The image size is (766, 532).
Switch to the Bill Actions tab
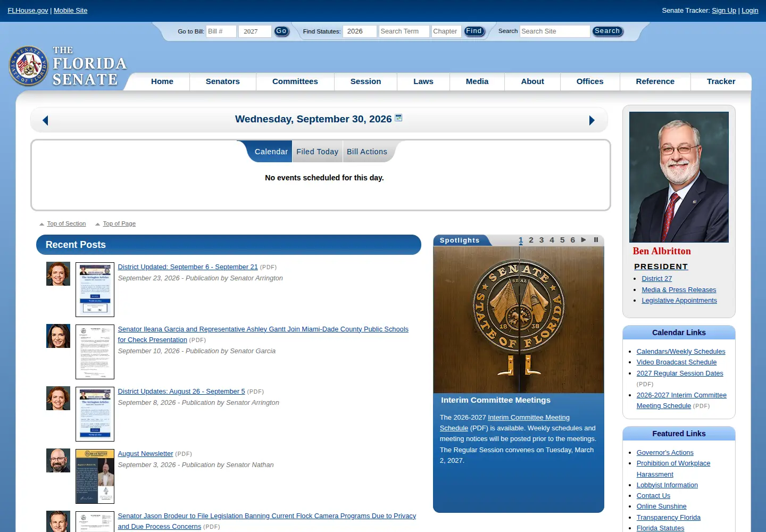367,152
